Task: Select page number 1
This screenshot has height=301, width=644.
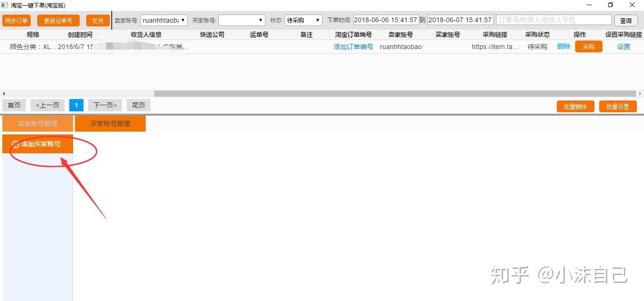Action: click(76, 105)
